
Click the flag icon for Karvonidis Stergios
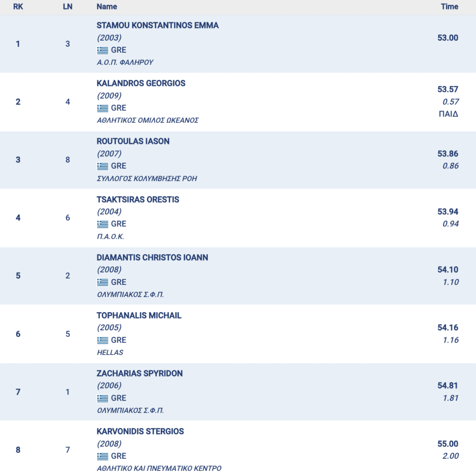pos(102,456)
